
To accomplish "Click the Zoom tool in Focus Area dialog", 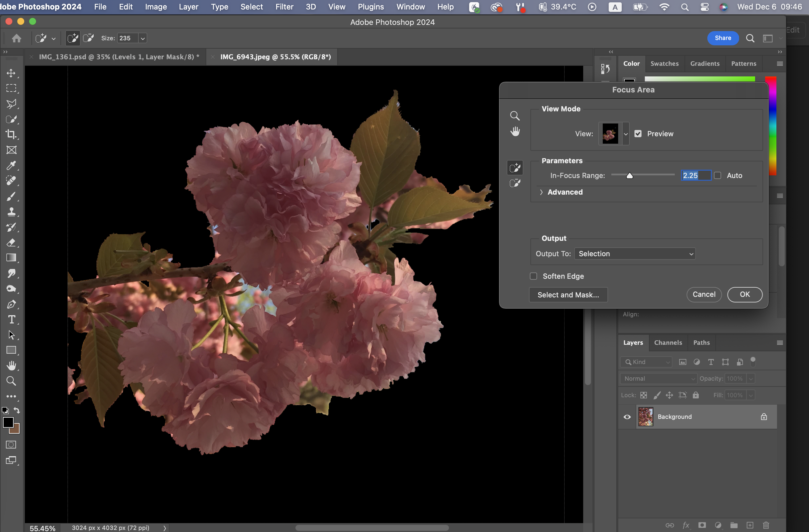I will [x=515, y=116].
